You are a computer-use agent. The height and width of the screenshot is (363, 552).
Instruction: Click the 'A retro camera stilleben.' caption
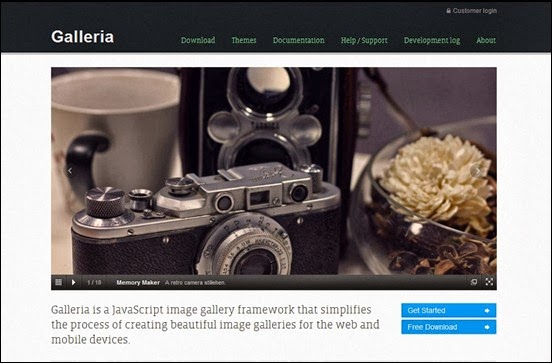pos(195,282)
